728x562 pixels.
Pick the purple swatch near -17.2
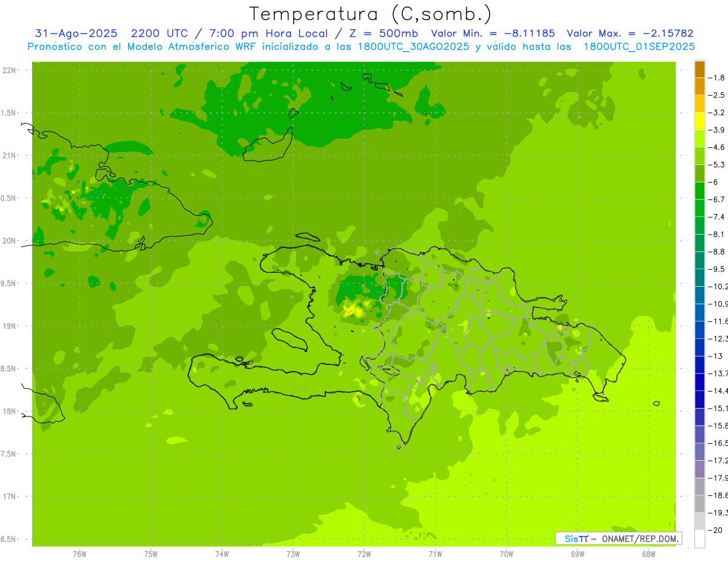tap(699, 469)
